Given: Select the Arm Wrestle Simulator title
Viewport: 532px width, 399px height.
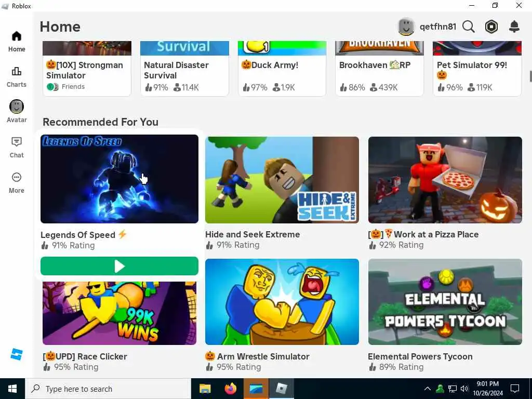Looking at the screenshot, I should [x=257, y=356].
